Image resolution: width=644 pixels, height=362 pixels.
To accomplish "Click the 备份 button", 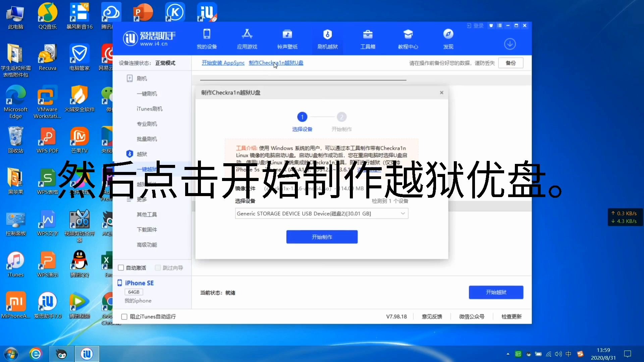I will [x=511, y=63].
